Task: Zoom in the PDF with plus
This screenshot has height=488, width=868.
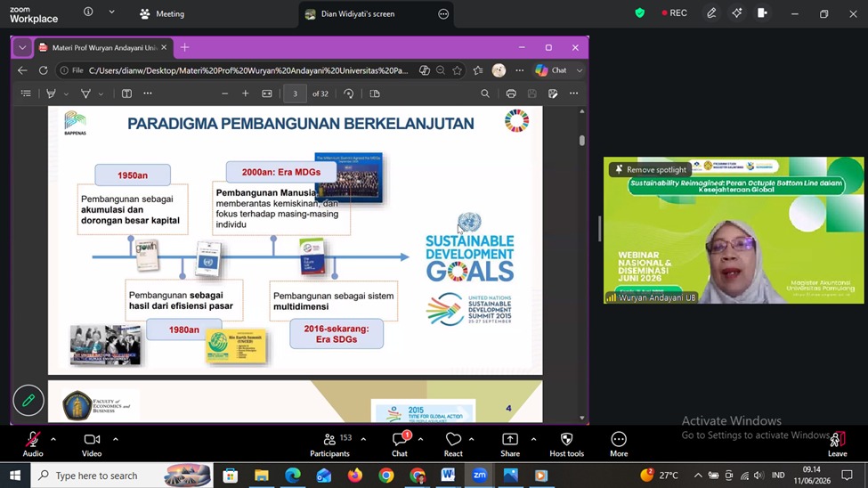Action: coord(245,94)
